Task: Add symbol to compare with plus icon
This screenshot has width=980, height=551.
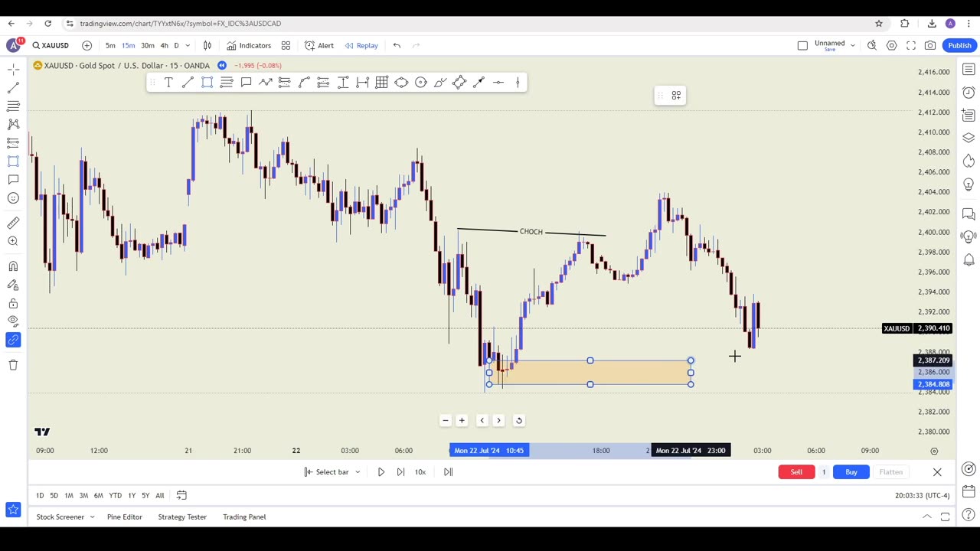Action: coord(87,45)
